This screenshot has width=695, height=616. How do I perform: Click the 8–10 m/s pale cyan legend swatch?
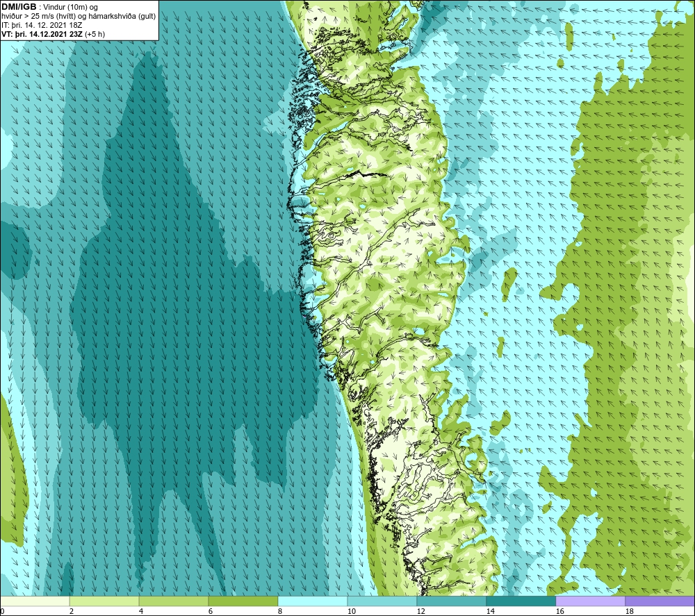coord(313,601)
